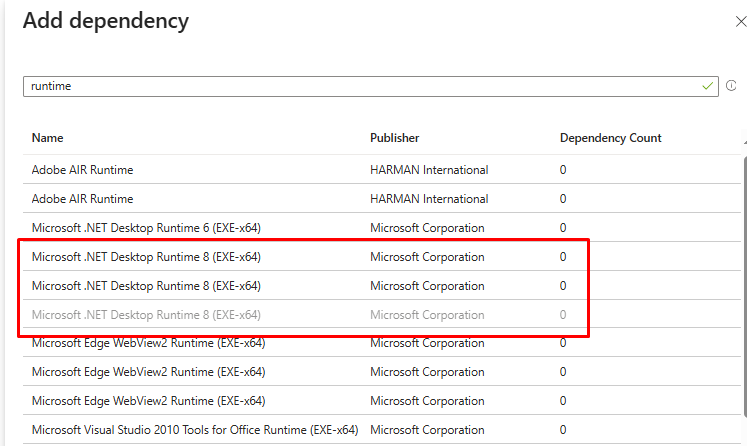Select the second Adobe AIR Runtime row

[82, 199]
